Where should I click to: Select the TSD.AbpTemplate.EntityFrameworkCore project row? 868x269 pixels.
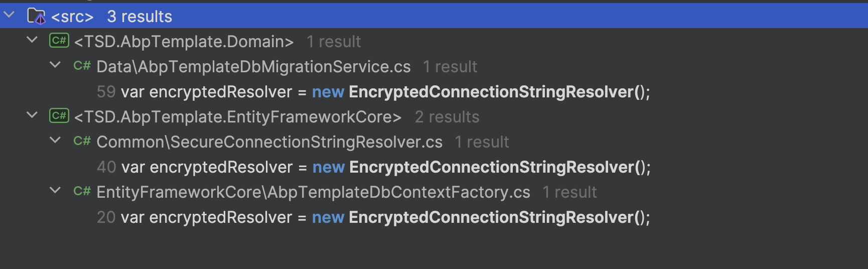pyautogui.click(x=434, y=116)
